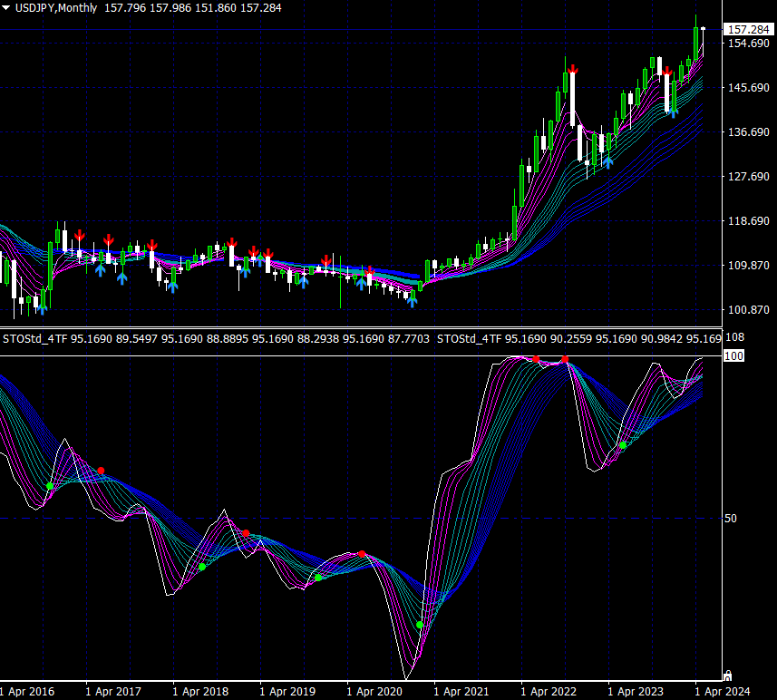This screenshot has width=777, height=700.
Task: Click the USDJPY,Monthly symbol title
Action: [57, 7]
